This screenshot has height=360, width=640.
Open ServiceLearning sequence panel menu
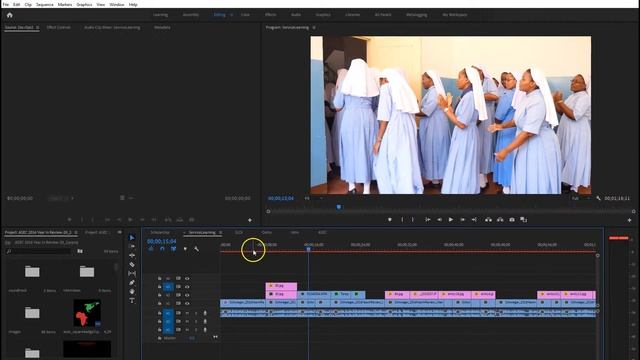(x=220, y=232)
